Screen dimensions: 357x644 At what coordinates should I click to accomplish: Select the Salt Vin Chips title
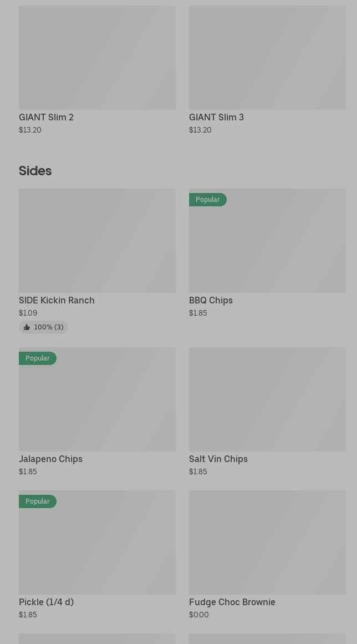[x=218, y=459]
